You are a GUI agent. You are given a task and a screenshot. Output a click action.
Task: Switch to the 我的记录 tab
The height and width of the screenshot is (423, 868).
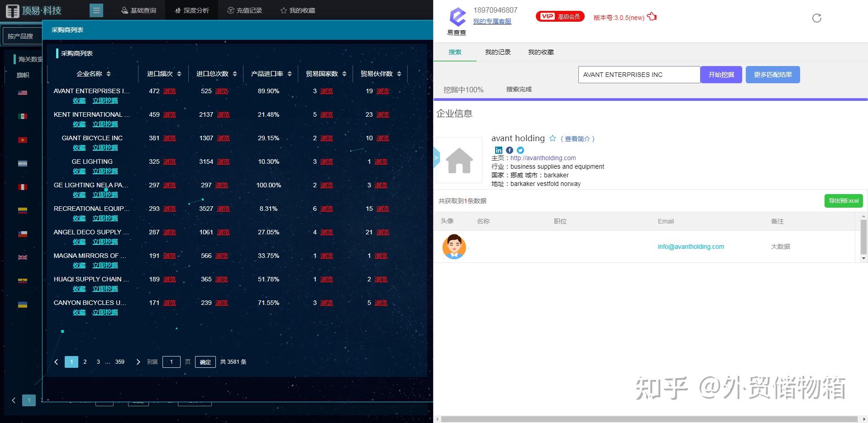pos(498,52)
